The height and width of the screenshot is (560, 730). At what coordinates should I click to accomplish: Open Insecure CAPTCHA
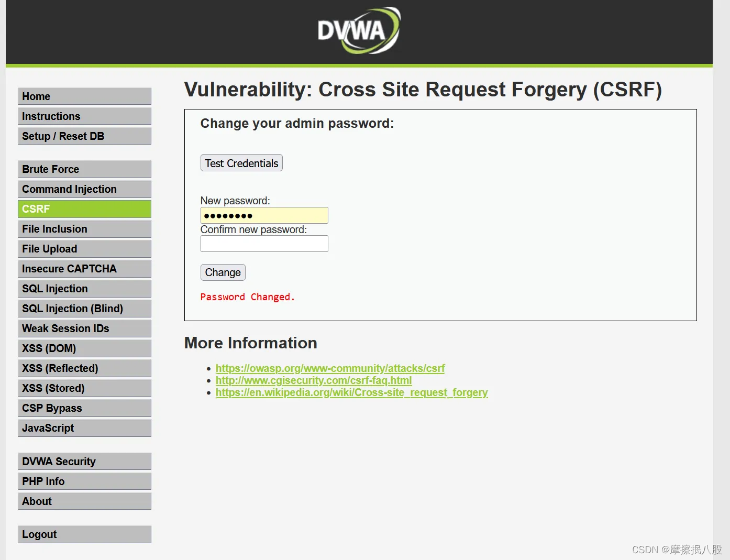[84, 268]
